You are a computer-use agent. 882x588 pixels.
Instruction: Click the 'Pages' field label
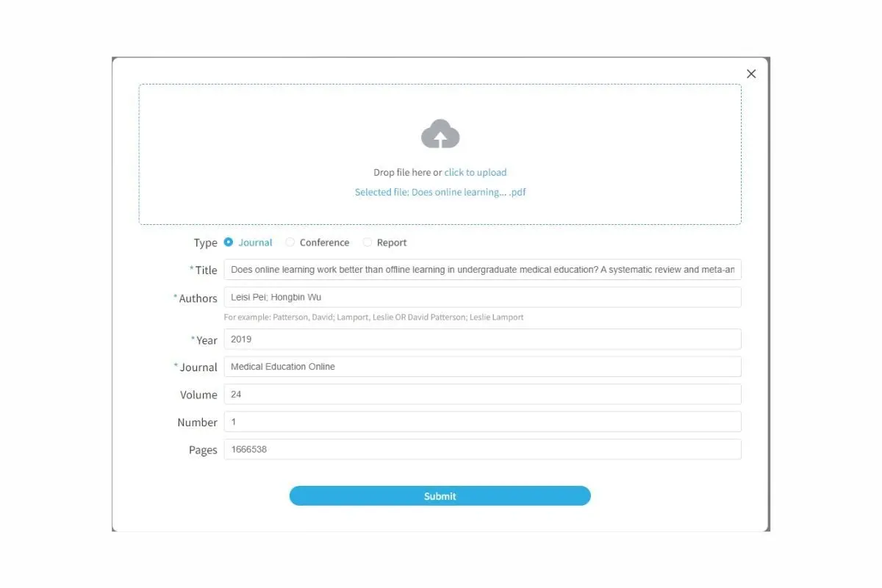point(203,450)
